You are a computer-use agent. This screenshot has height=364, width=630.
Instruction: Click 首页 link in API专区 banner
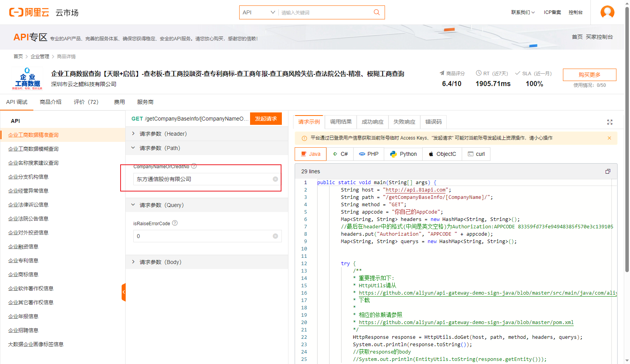(577, 37)
